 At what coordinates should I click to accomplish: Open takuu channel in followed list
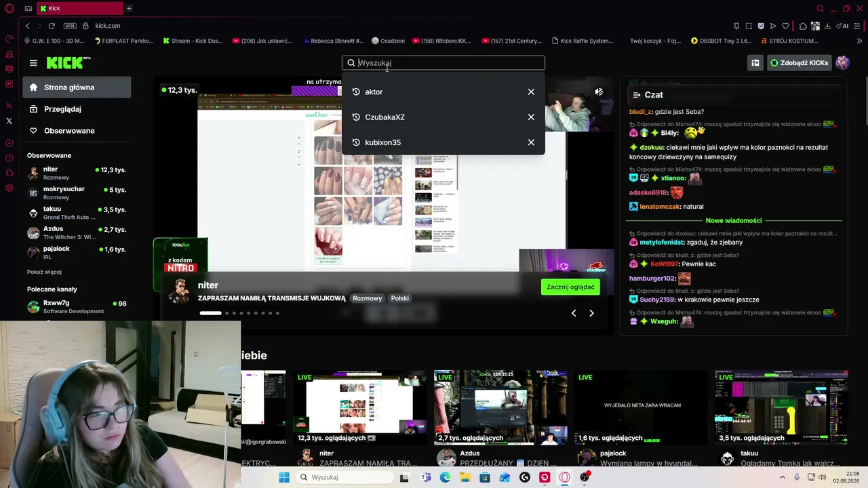[77, 213]
